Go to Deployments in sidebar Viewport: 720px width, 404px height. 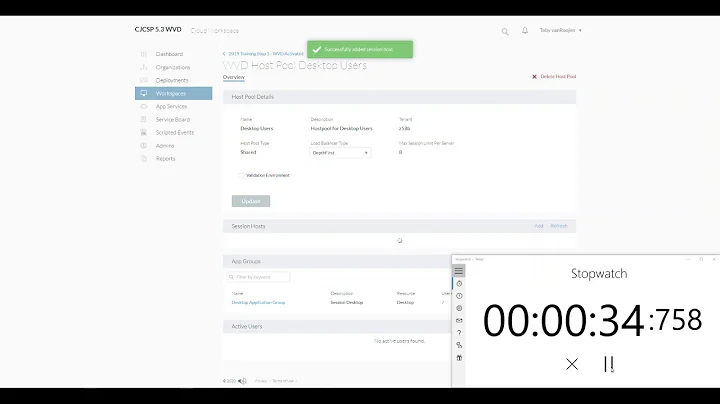tap(174, 80)
